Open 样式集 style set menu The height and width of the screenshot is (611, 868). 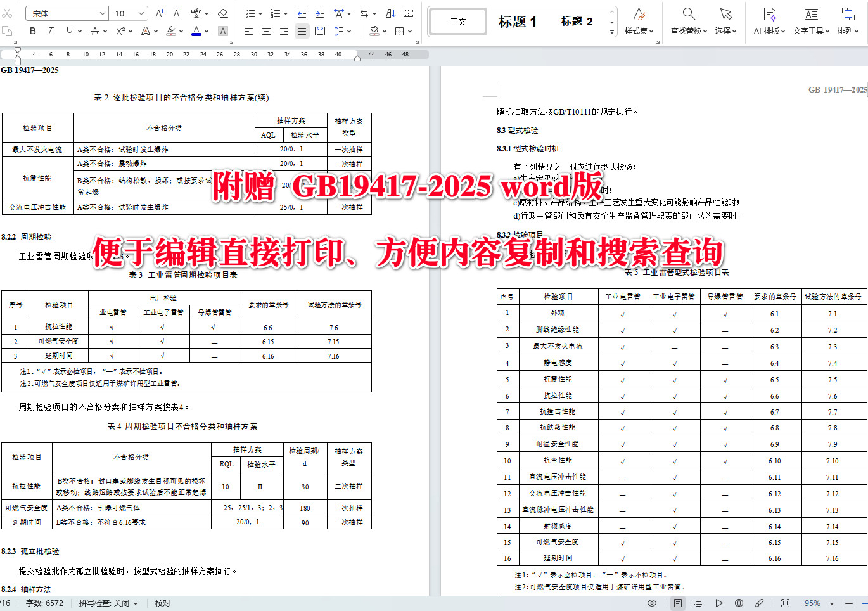click(x=639, y=21)
